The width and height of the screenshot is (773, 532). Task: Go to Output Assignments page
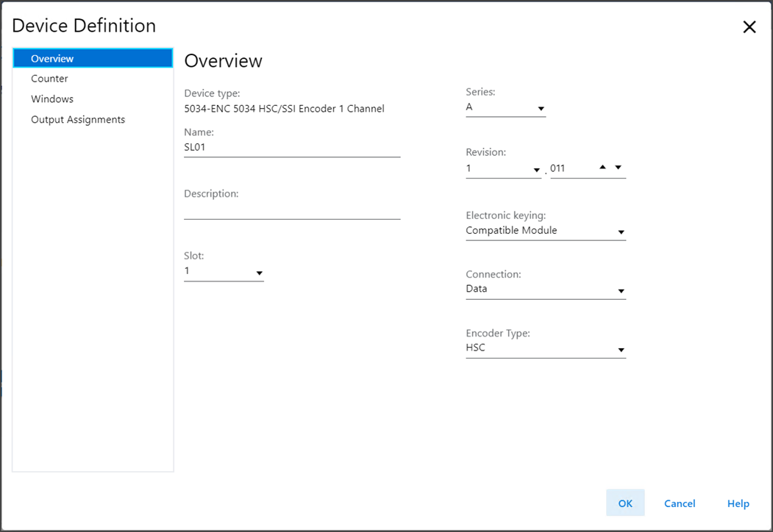pyautogui.click(x=78, y=120)
